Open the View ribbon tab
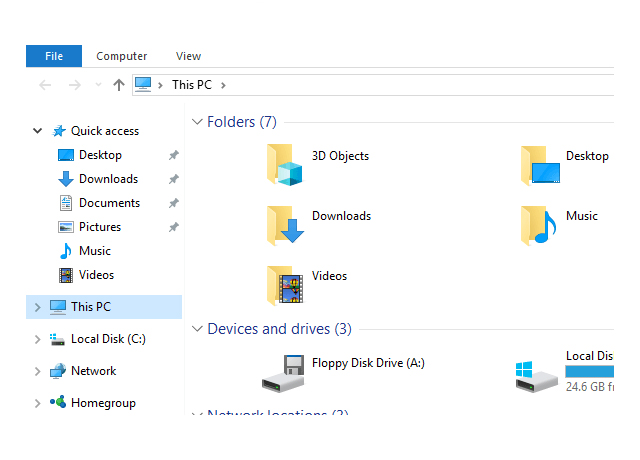Screen dimensions: 640x460 point(188,56)
